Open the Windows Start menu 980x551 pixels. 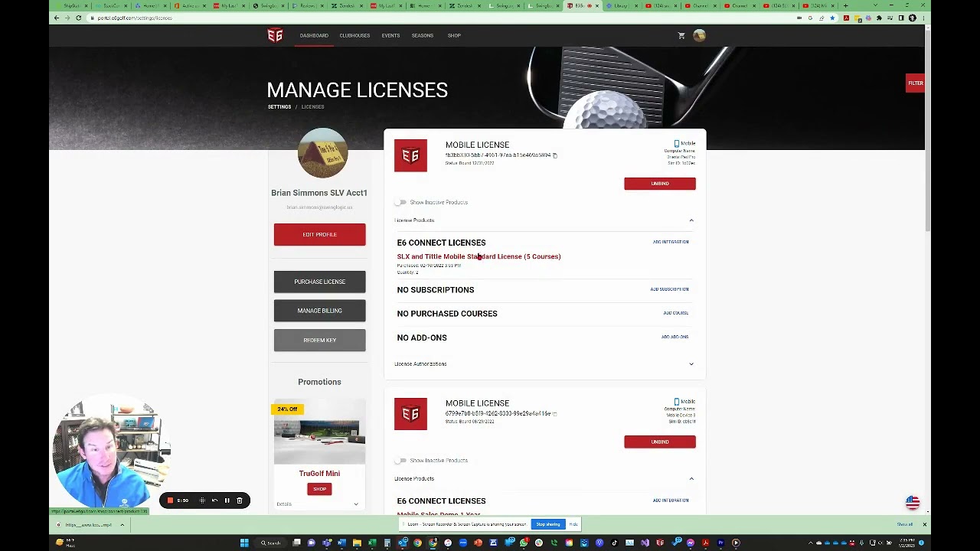pyautogui.click(x=244, y=543)
